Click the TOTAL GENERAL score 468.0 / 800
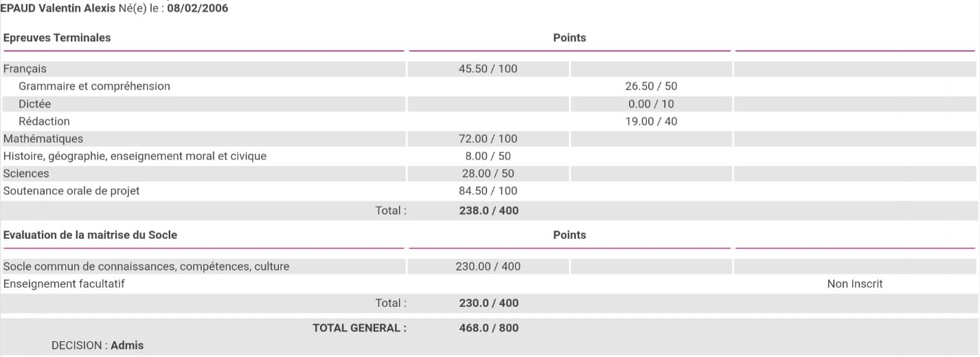Image resolution: width=980 pixels, height=357 pixels. tap(488, 328)
